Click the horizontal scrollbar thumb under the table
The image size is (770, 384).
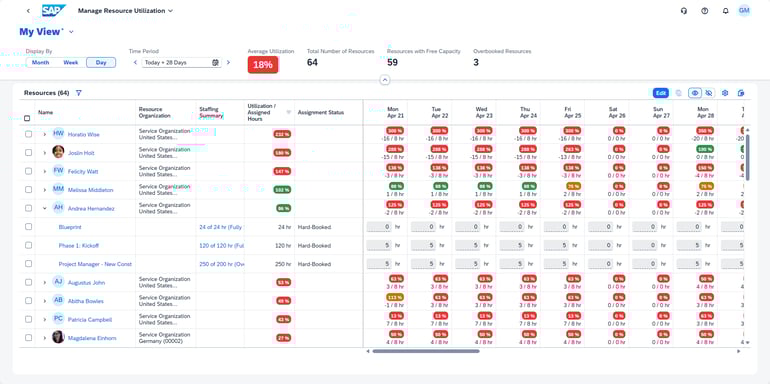click(x=426, y=351)
